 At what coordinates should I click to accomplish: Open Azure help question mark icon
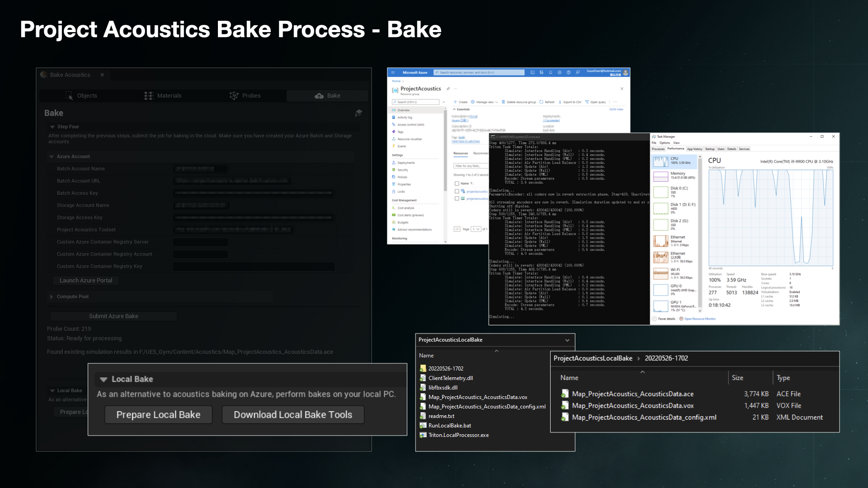click(569, 72)
